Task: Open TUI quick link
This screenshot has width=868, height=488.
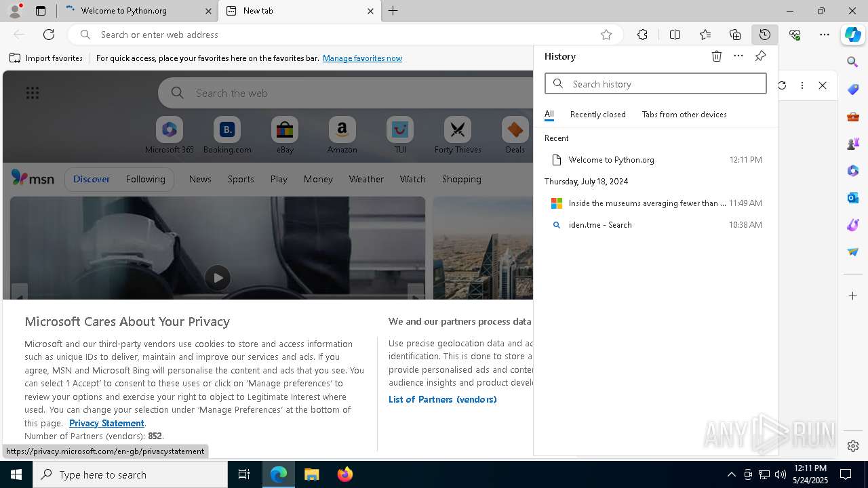Action: point(400,136)
